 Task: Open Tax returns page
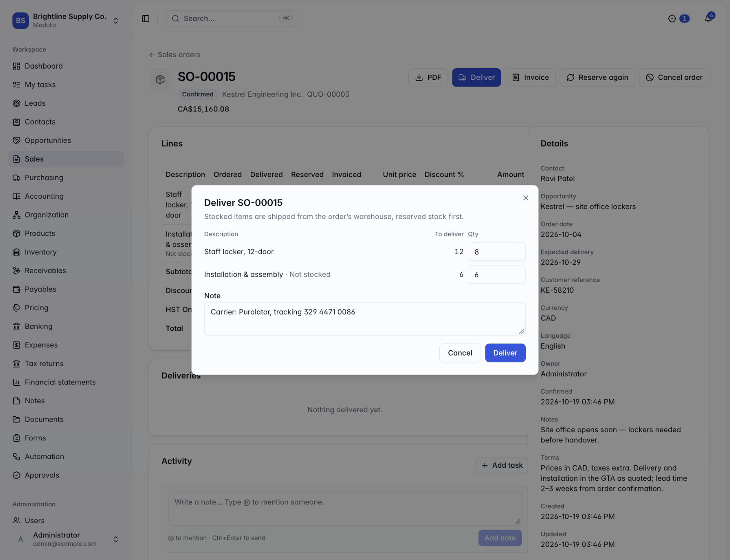tap(66, 363)
